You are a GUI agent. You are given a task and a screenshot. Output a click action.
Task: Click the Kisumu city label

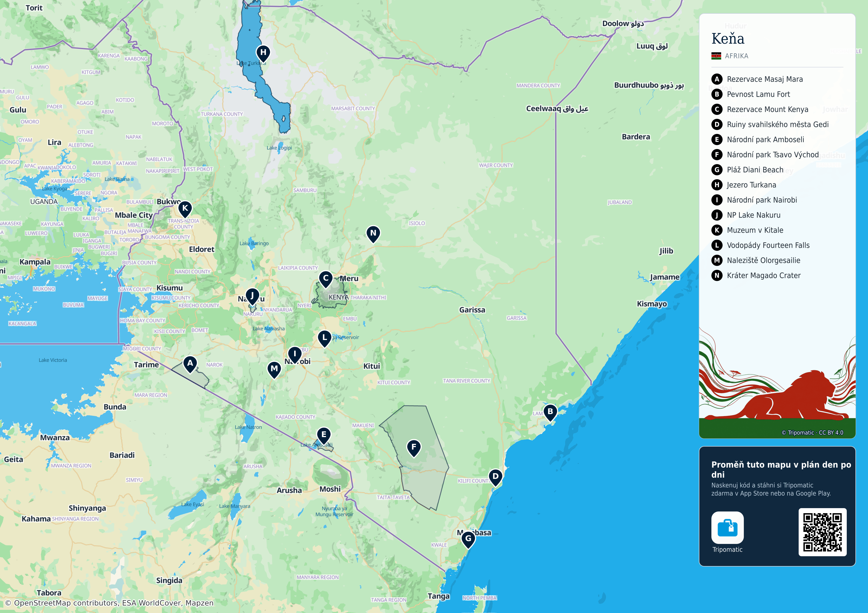tap(169, 288)
